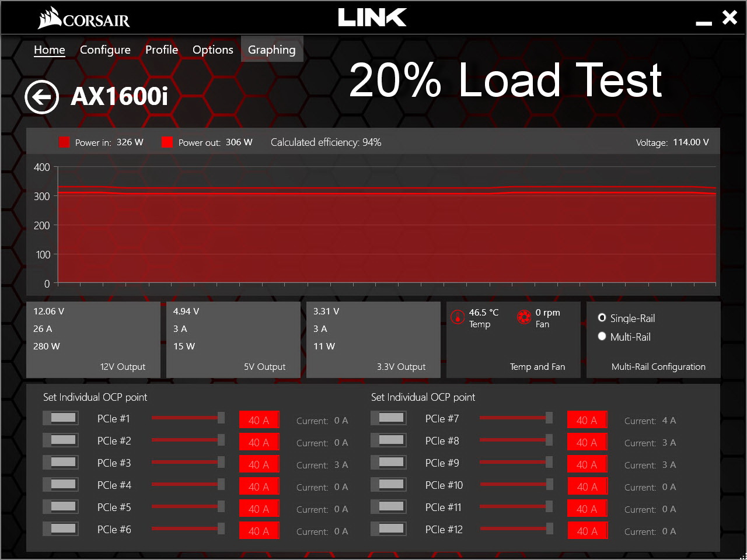Toggle the PCIe #7 OCP switch
Screen dimensions: 747x560
pyautogui.click(x=389, y=418)
